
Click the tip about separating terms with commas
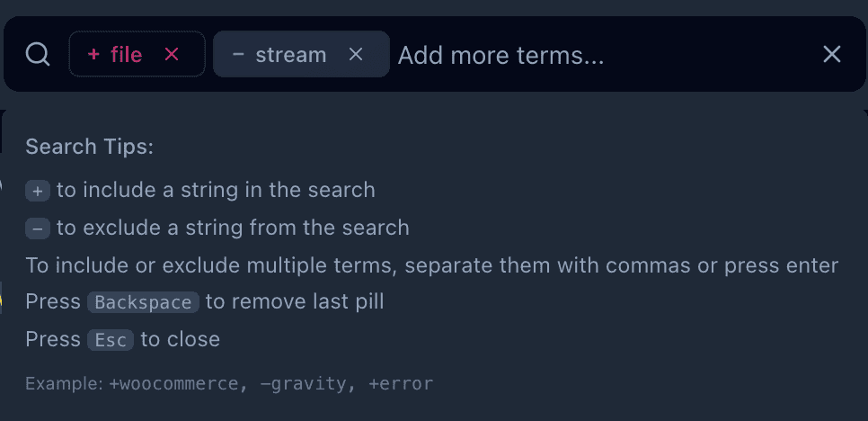tap(431, 265)
